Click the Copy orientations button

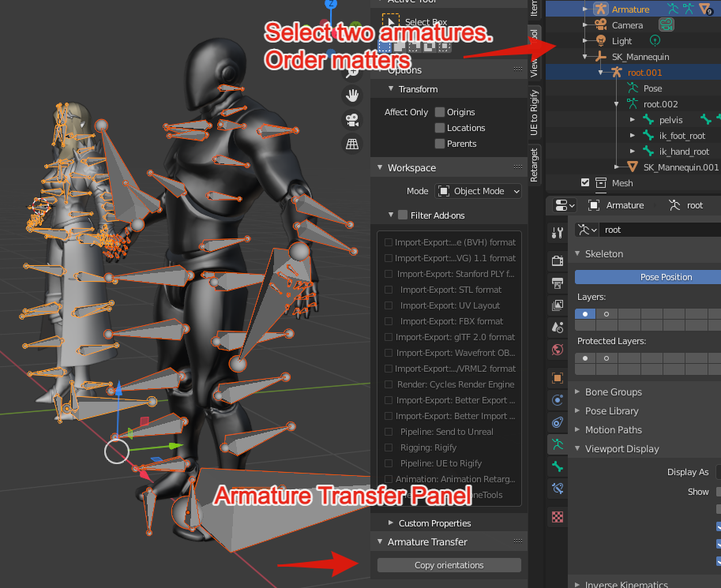[448, 564]
